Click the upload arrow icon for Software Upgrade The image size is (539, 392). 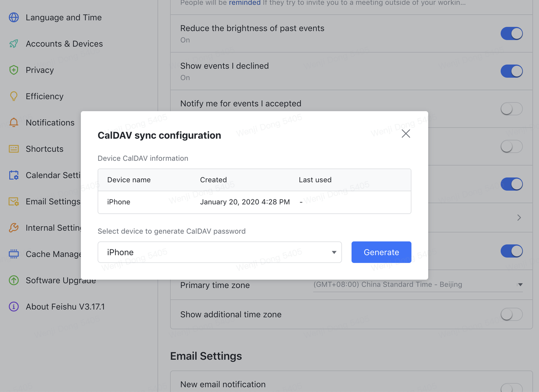(14, 280)
